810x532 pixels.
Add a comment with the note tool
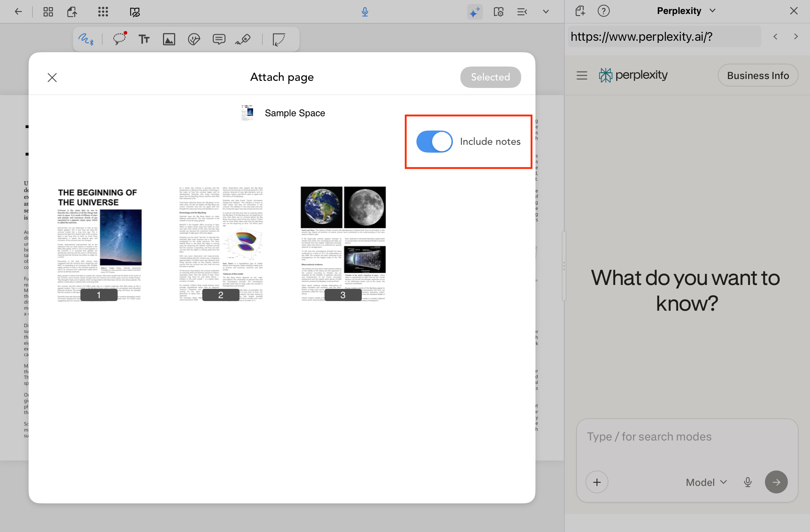click(219, 39)
